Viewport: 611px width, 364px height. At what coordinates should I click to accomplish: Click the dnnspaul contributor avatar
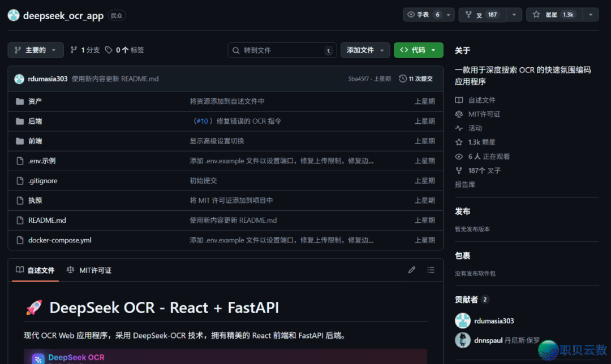point(462,340)
